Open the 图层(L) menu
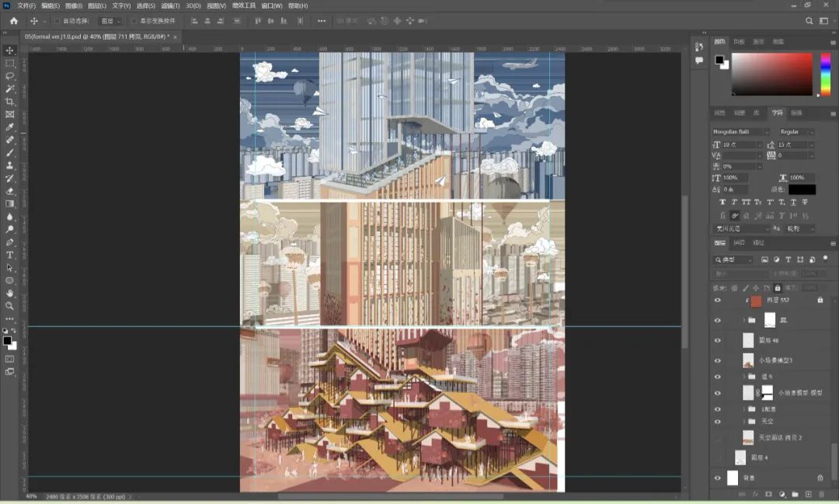 97,6
